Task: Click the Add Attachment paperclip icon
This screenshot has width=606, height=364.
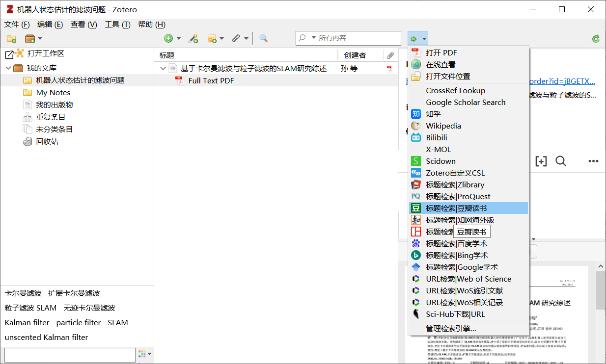Action: click(236, 38)
